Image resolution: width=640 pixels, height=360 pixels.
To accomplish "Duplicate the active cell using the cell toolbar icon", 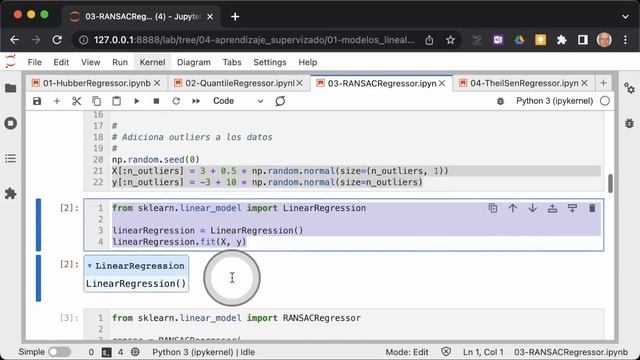I will pyautogui.click(x=493, y=209).
